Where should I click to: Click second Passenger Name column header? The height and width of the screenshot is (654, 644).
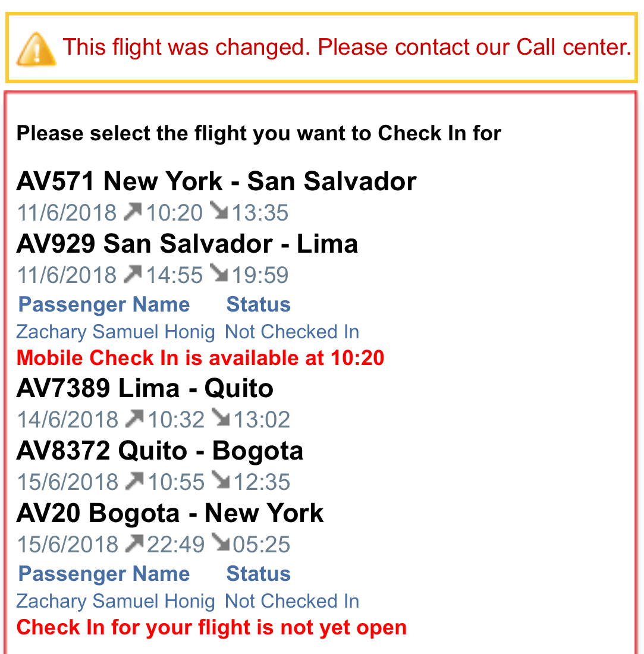[104, 574]
